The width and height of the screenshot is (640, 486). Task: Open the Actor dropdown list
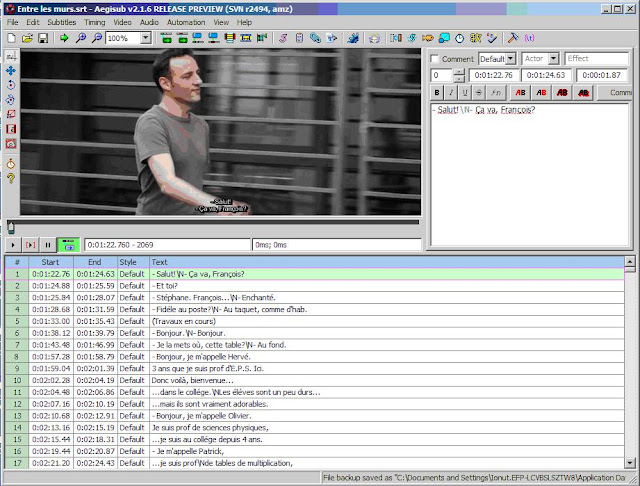tap(553, 59)
